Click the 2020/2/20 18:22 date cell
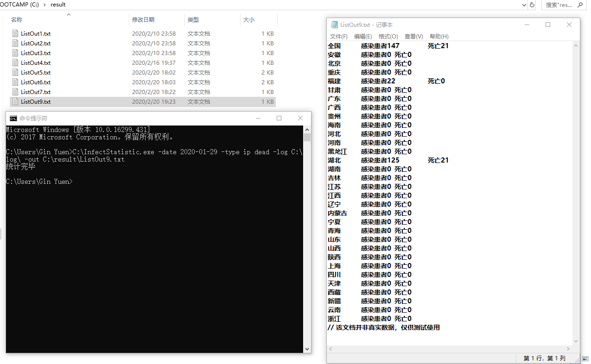 (154, 92)
